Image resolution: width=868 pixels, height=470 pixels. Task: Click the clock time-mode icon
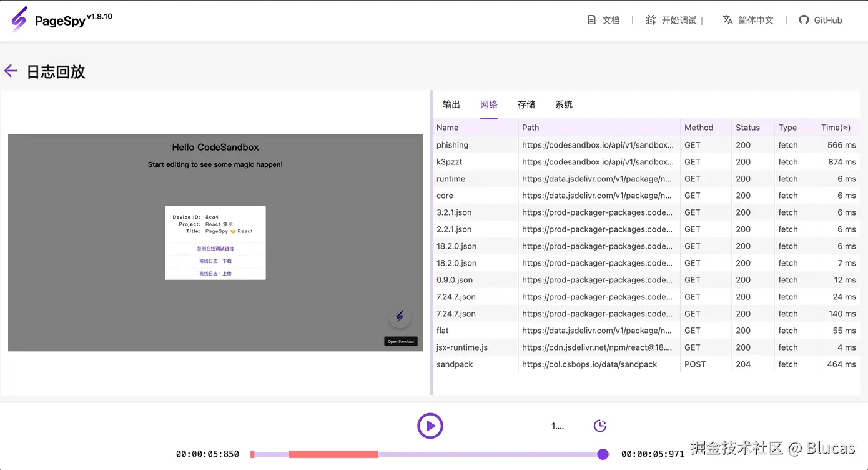click(x=600, y=426)
